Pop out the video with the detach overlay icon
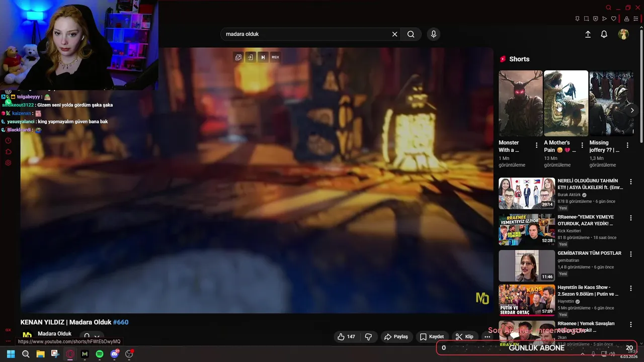The height and width of the screenshot is (362, 644). (238, 57)
